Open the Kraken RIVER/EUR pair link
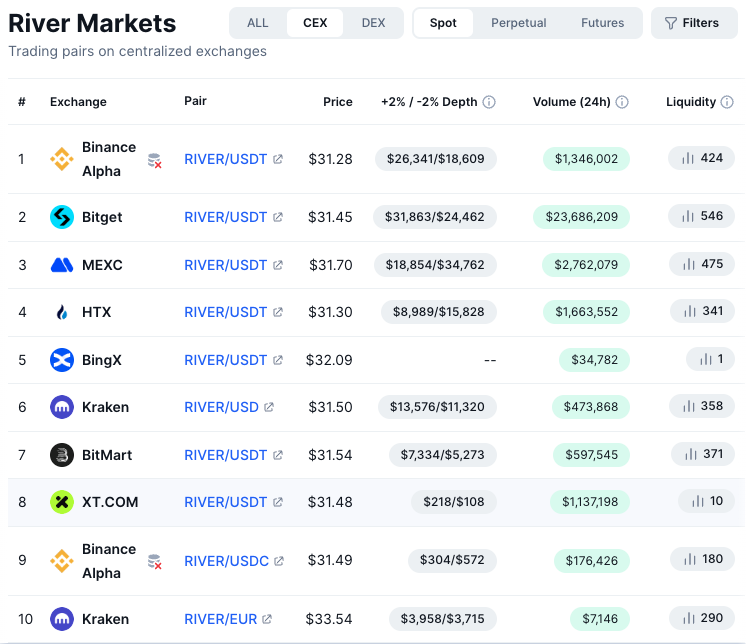 click(222, 619)
